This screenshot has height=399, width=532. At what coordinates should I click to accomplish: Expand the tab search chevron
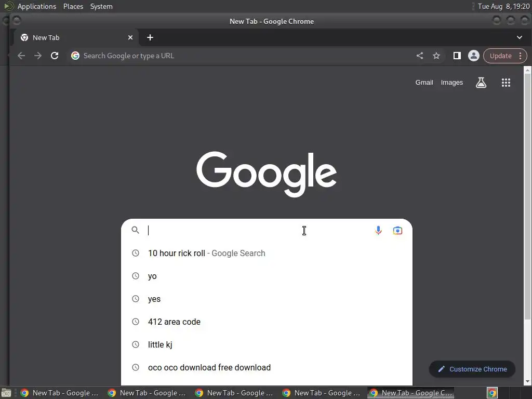coord(520,37)
